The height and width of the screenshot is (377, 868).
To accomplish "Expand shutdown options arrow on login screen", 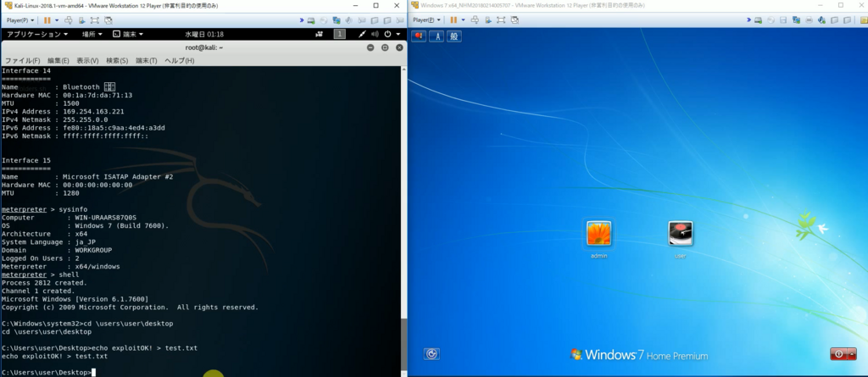I will [x=852, y=354].
